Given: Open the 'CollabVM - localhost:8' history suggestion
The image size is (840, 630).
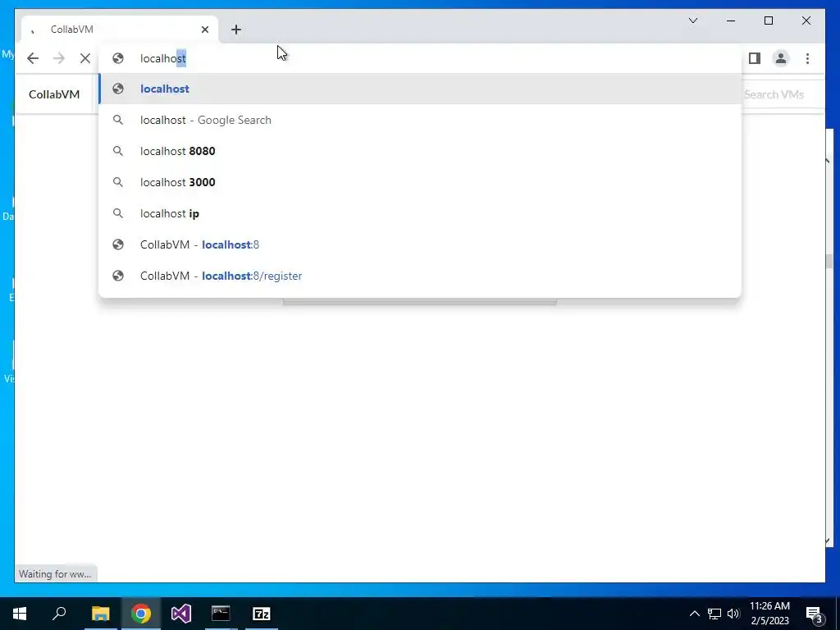Looking at the screenshot, I should point(420,244).
